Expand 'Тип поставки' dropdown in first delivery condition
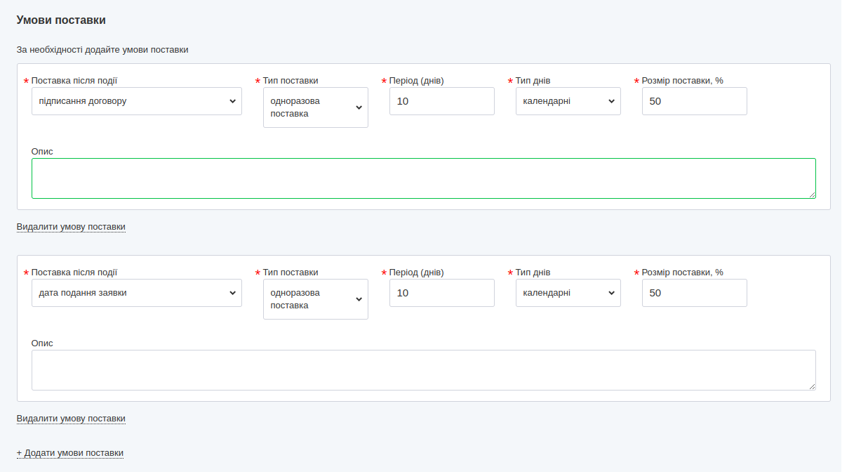 coord(315,107)
